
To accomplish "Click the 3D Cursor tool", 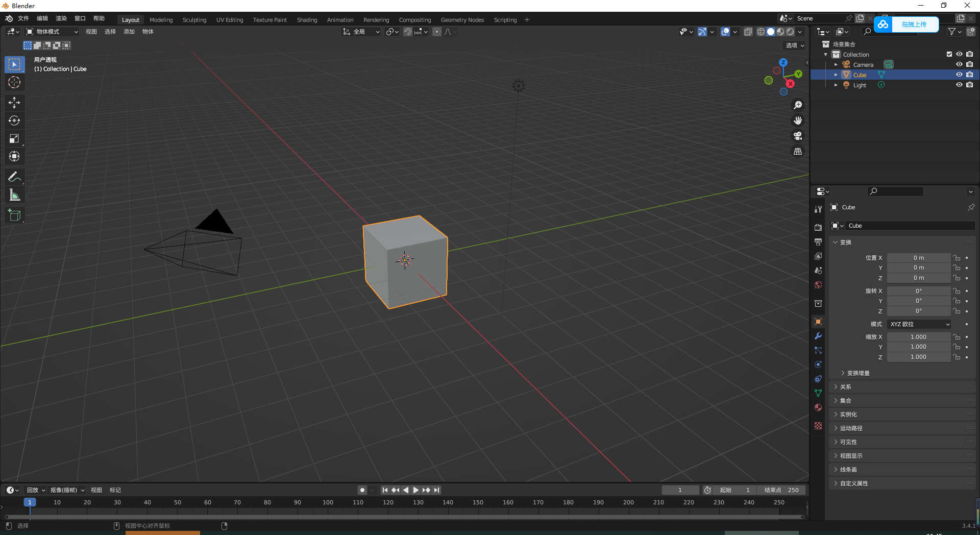I will tap(14, 82).
